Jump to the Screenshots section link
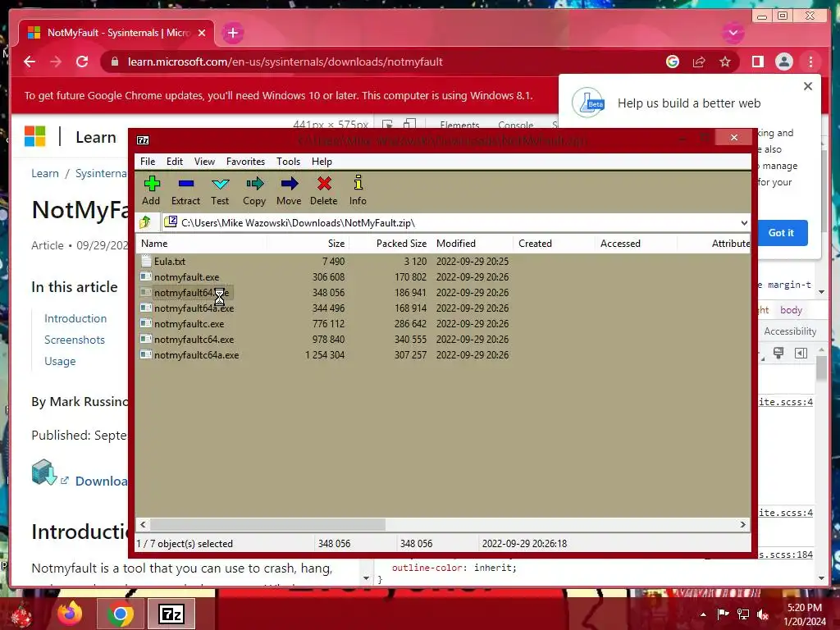Screen dimensions: 840x630 [x=75, y=340]
